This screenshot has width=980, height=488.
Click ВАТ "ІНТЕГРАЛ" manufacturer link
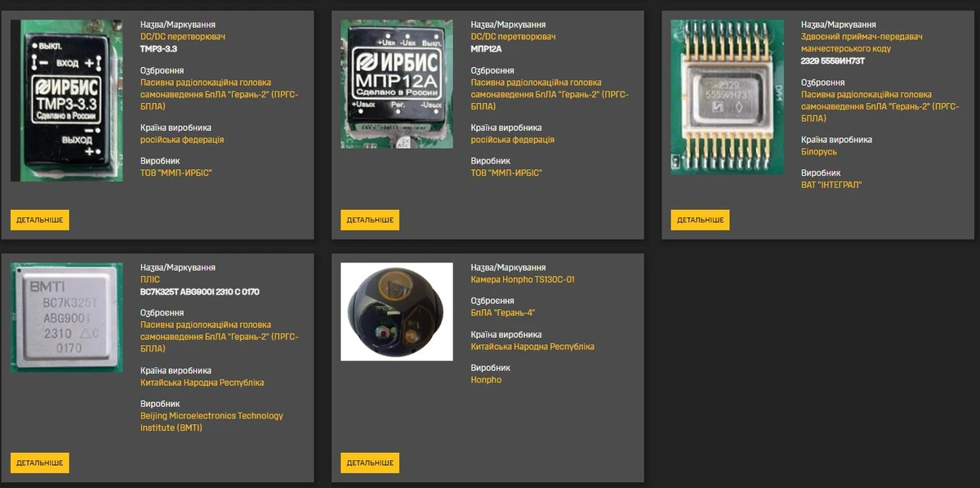831,185
